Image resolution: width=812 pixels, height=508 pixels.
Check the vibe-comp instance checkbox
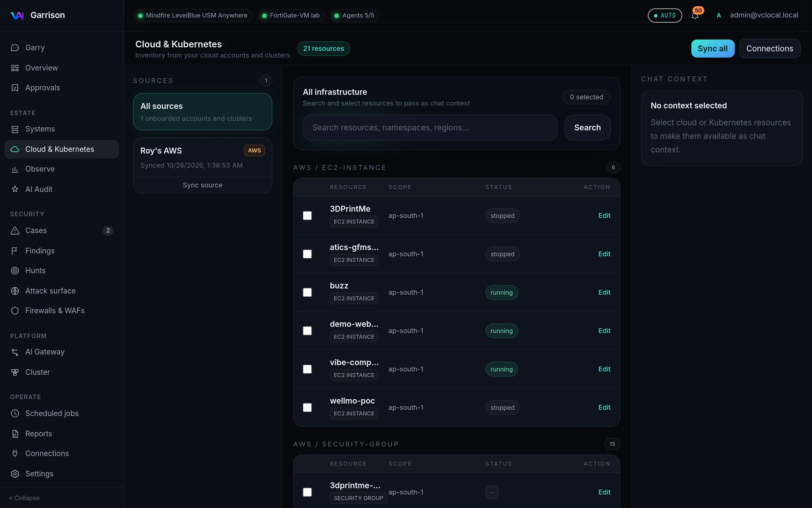pyautogui.click(x=307, y=369)
